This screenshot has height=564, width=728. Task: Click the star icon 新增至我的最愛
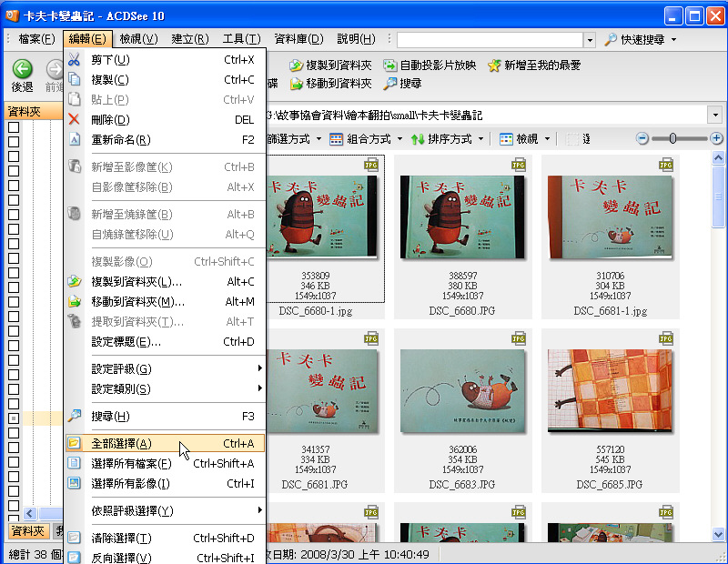pyautogui.click(x=494, y=65)
